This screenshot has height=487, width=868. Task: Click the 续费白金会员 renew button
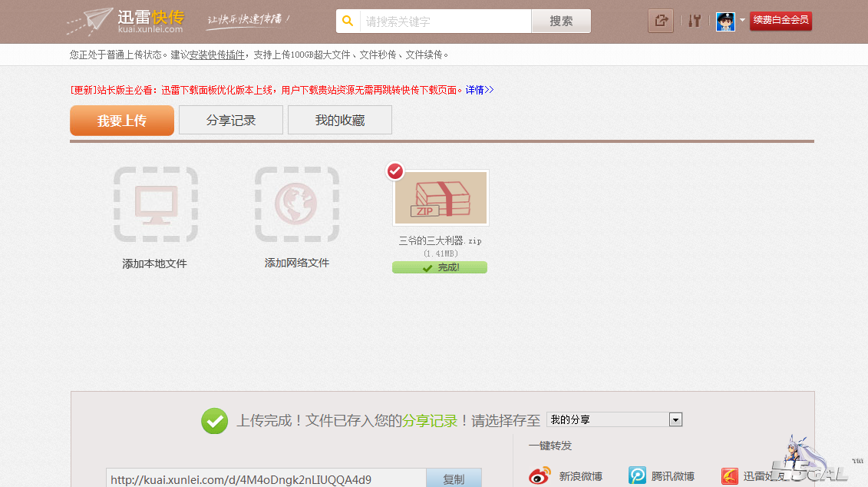click(781, 21)
